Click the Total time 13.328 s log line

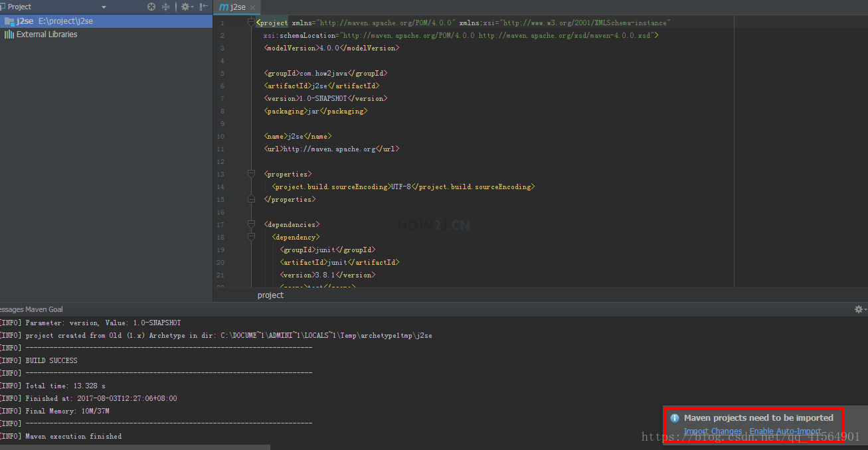52,386
